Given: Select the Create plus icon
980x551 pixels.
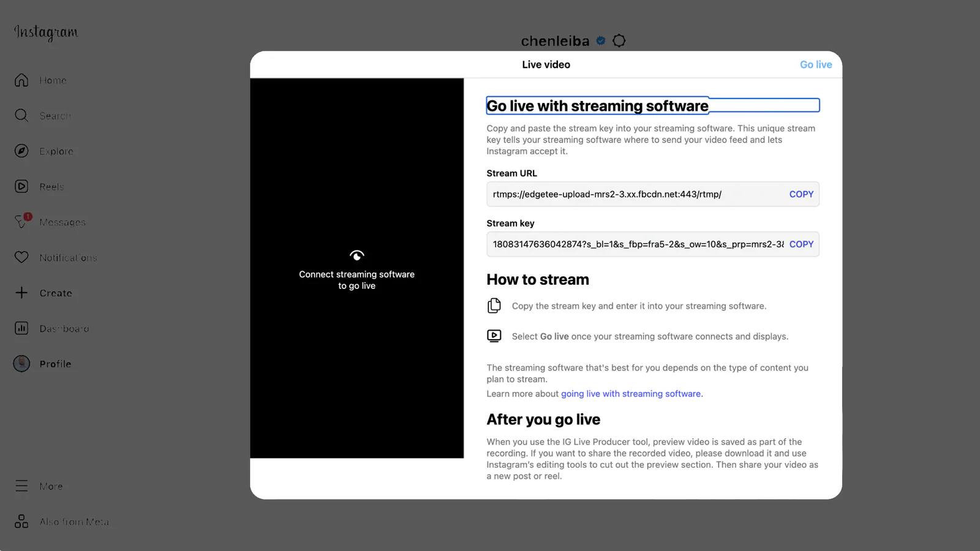Looking at the screenshot, I should (x=21, y=293).
